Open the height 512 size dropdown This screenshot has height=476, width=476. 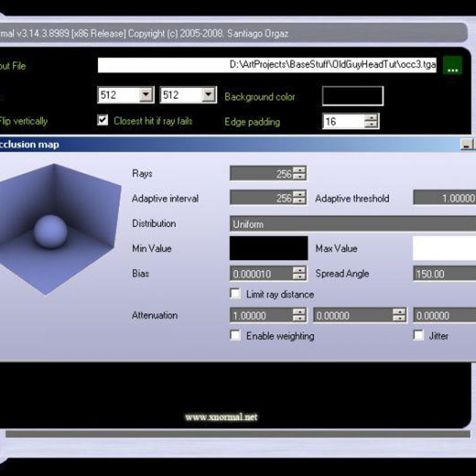209,95
